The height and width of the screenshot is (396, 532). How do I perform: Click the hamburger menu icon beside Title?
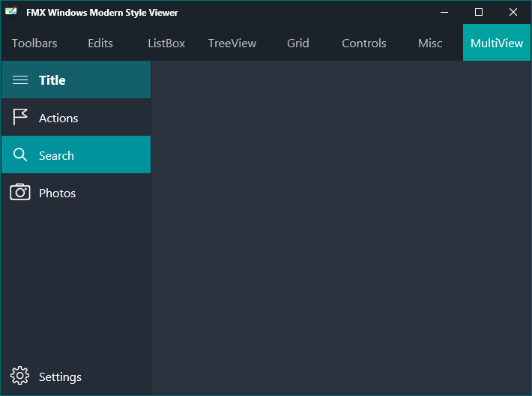20,79
